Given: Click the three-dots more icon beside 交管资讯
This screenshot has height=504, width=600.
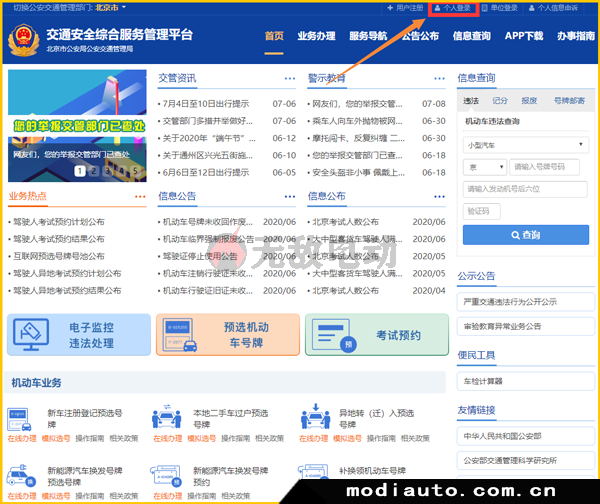Looking at the screenshot, I should pos(289,78).
